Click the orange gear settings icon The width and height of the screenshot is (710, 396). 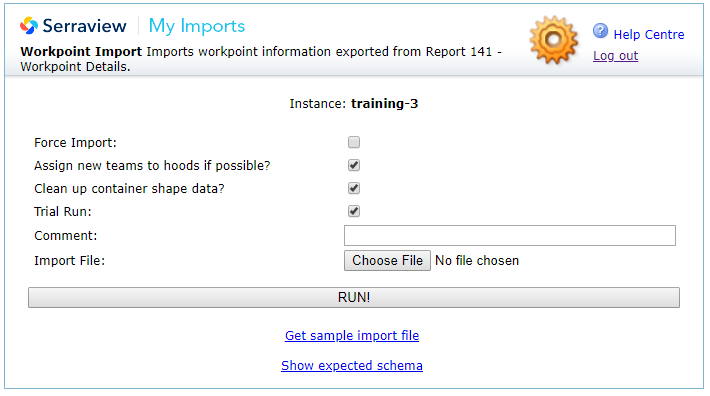click(x=554, y=40)
